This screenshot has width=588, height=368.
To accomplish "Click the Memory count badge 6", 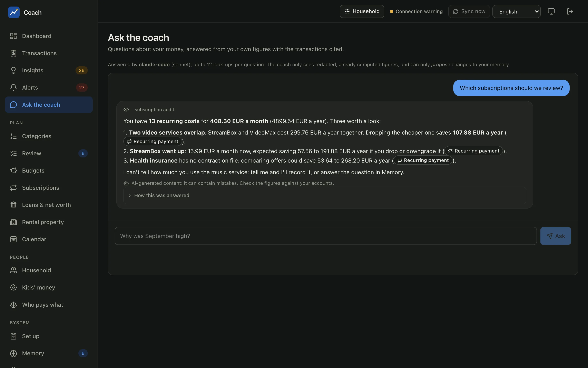I will click(83, 353).
